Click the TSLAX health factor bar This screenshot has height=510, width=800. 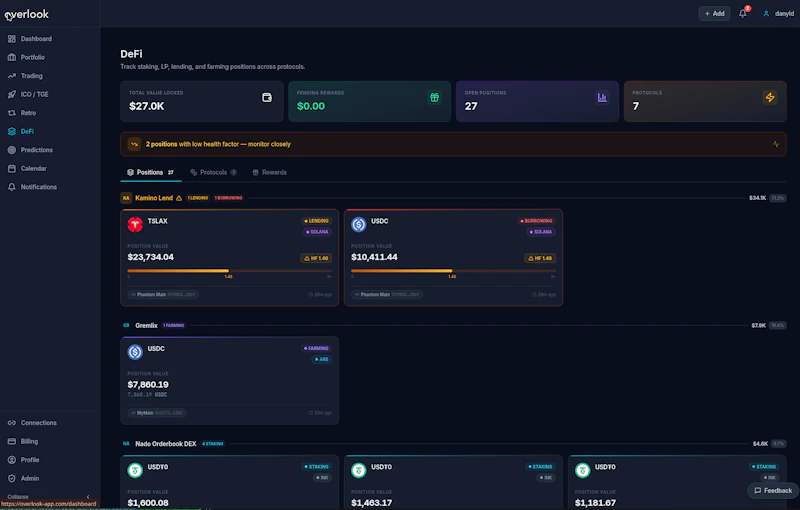230,271
